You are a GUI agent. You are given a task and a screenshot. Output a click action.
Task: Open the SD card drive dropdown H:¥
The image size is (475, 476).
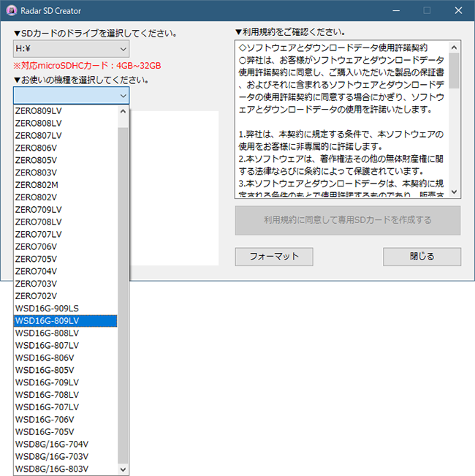click(71, 49)
